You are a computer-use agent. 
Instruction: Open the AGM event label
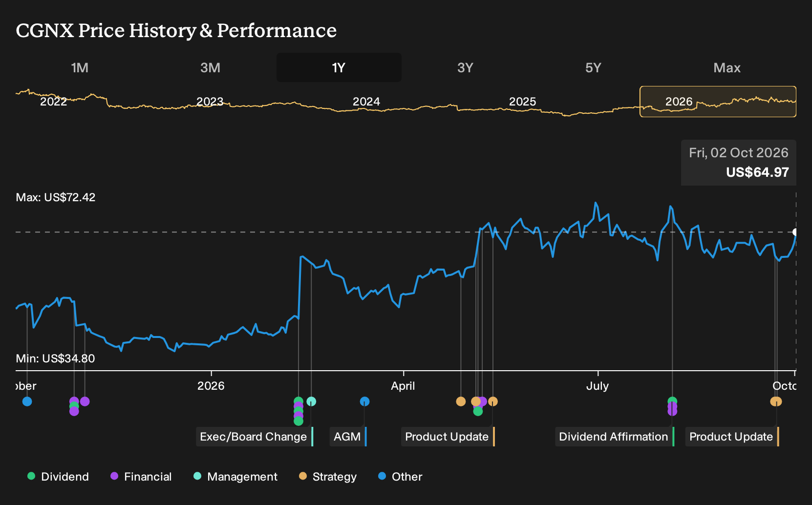coord(348,437)
